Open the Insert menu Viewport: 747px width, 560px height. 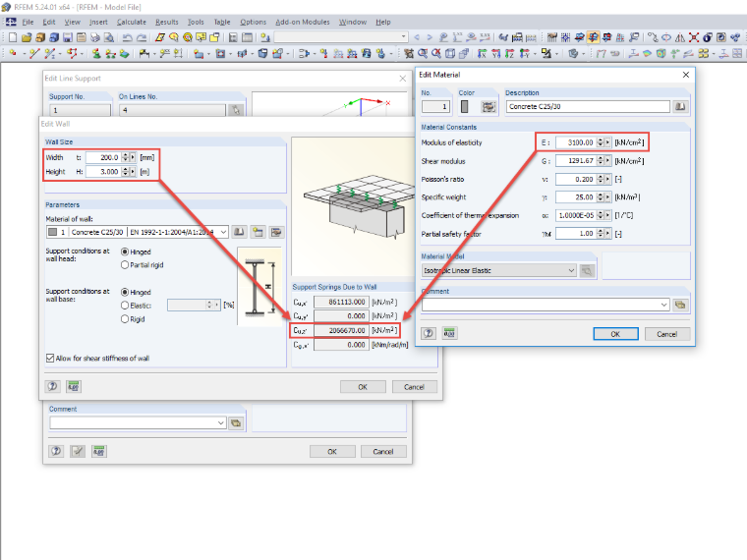(x=98, y=22)
